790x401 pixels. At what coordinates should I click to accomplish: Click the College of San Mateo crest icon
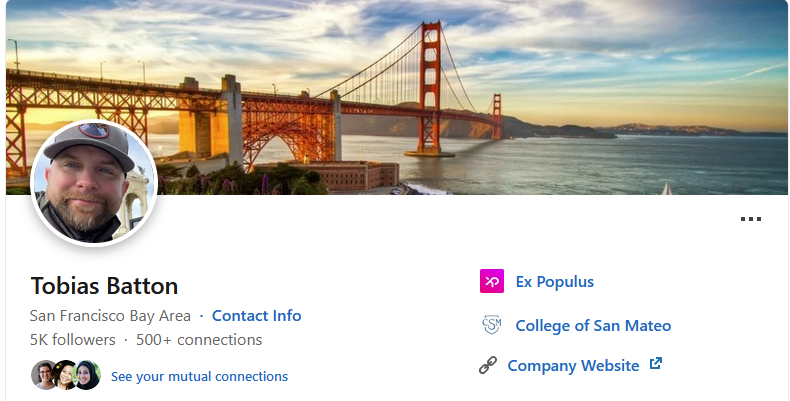click(491, 325)
